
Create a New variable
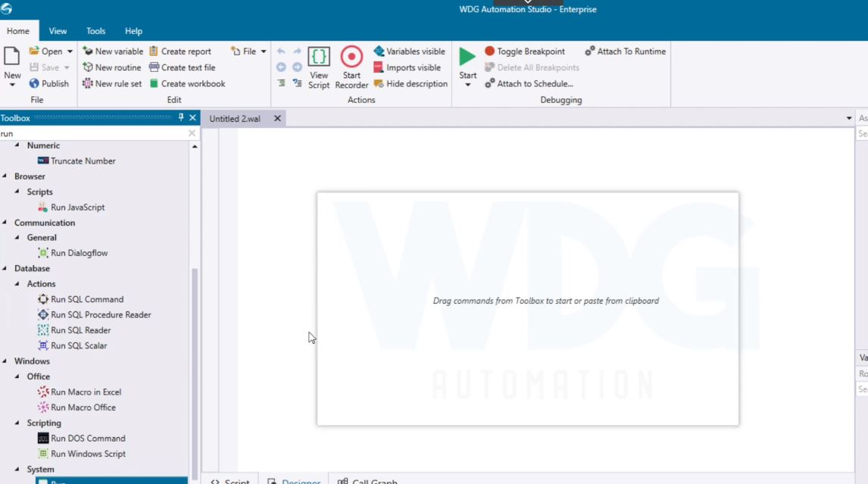(x=113, y=51)
